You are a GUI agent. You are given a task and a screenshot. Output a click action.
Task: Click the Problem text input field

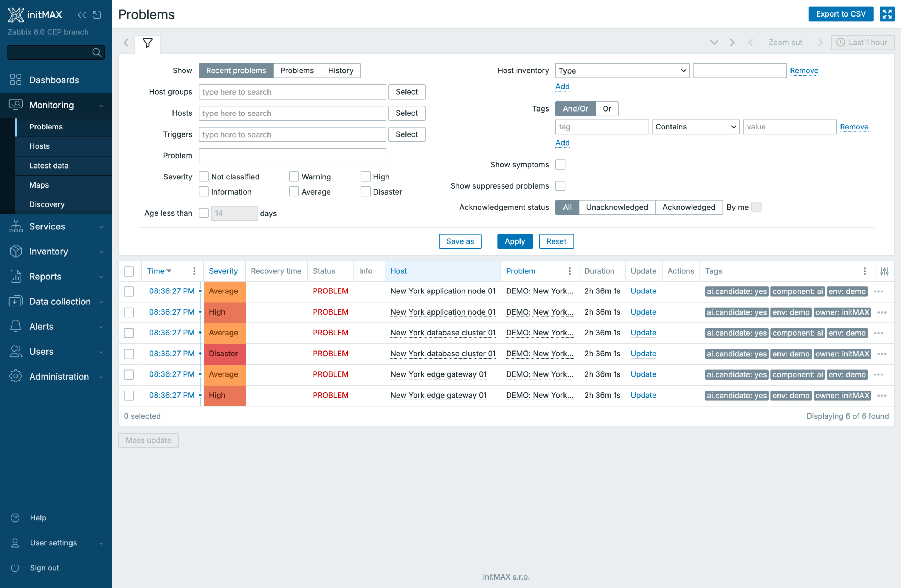tap(292, 156)
